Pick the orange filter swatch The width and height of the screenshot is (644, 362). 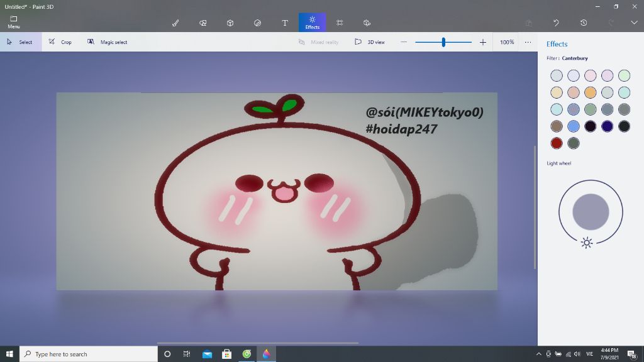(590, 92)
